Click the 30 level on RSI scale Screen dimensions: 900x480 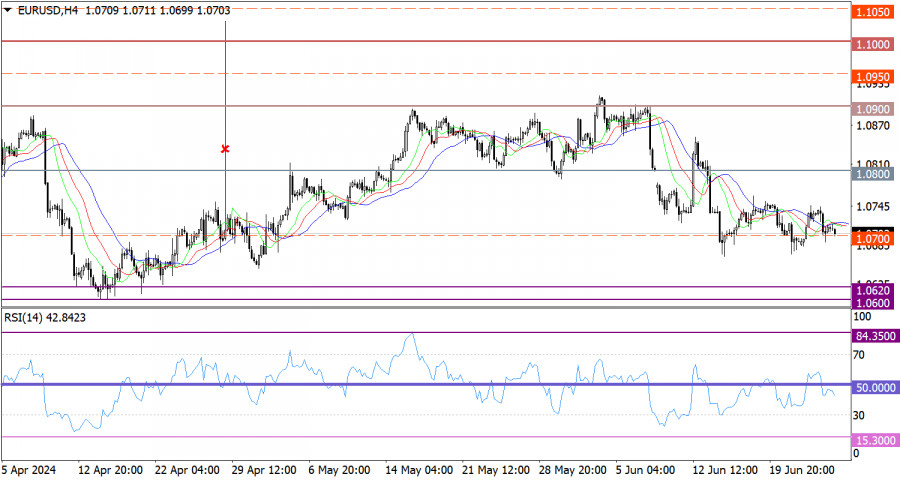pos(859,415)
